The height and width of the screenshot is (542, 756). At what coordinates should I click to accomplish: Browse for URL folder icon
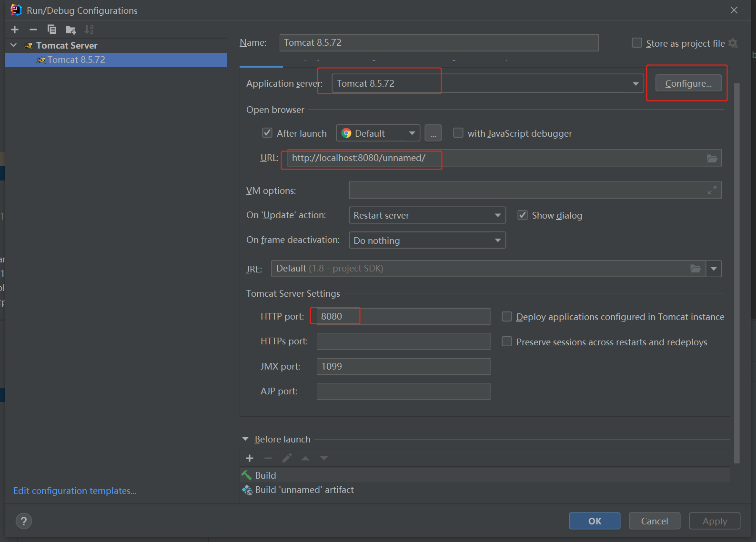pyautogui.click(x=712, y=158)
